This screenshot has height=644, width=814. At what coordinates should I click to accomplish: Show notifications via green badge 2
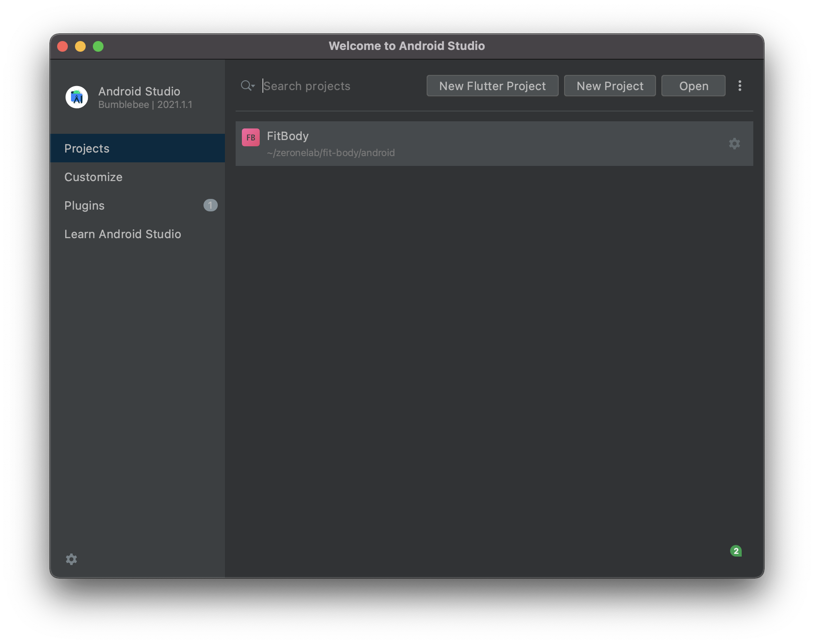point(736,551)
